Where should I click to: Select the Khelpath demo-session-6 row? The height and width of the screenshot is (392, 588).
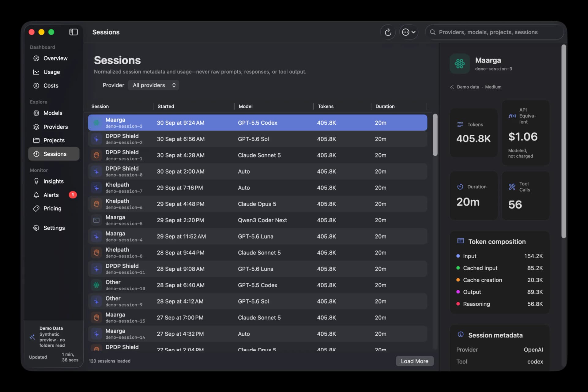click(258, 204)
